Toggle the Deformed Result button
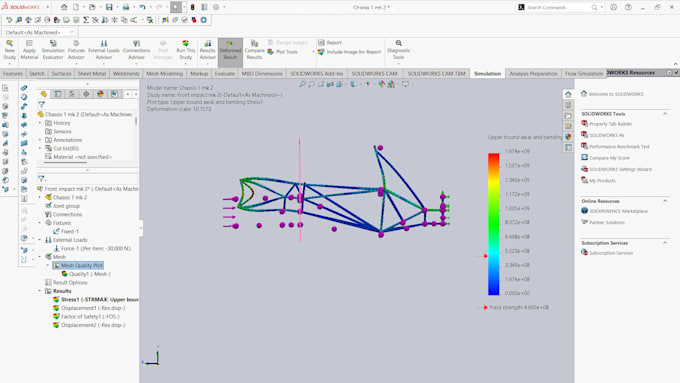680x383 pixels. 230,51
